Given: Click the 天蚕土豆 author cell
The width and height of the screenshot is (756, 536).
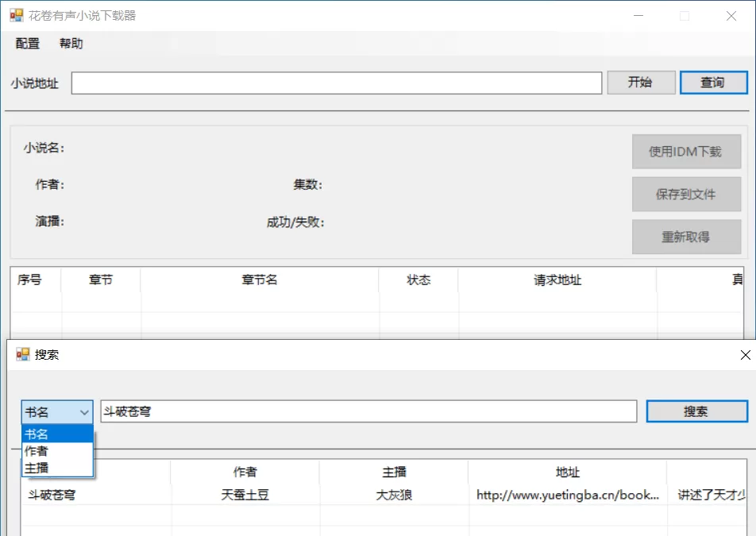Looking at the screenshot, I should pos(245,495).
